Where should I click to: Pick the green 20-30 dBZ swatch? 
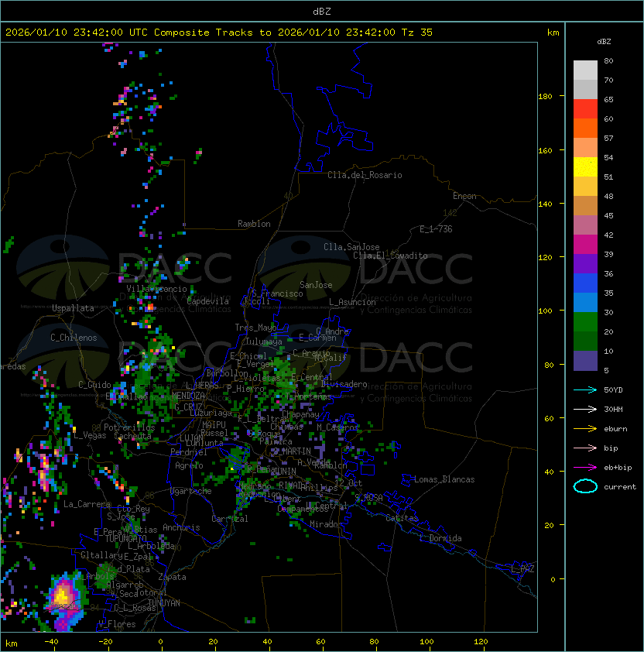coord(585,322)
